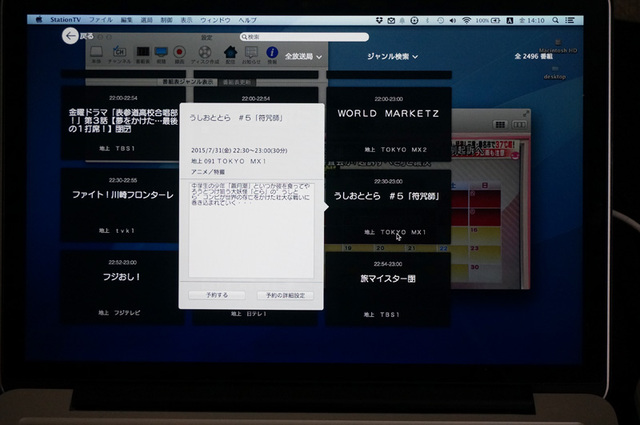The width and height of the screenshot is (640, 425).
Task: Open the ヘルプ menu
Action: coord(248,20)
